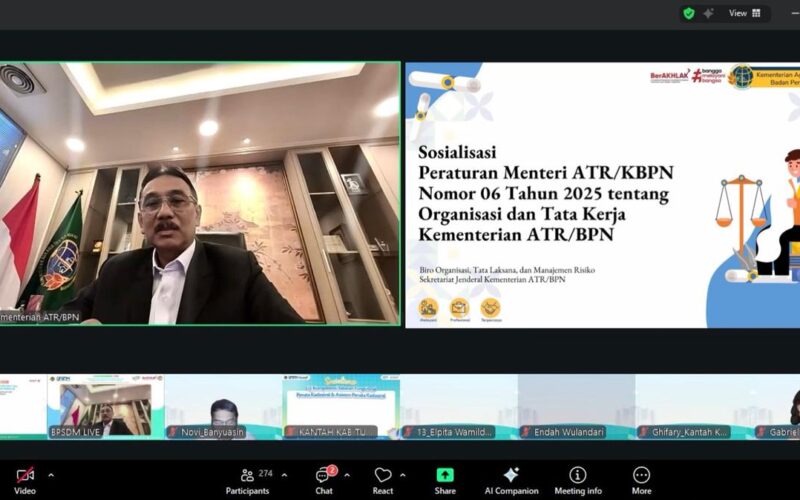Click 'Biro Organisasi, Tata Laksana' slide text
The height and width of the screenshot is (500, 800).
(x=469, y=270)
